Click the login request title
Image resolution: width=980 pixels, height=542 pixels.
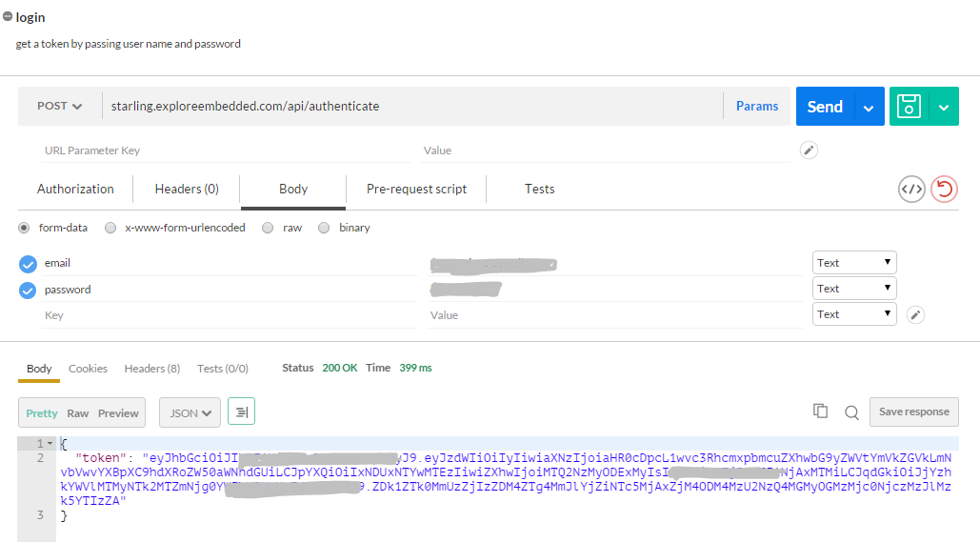[30, 17]
